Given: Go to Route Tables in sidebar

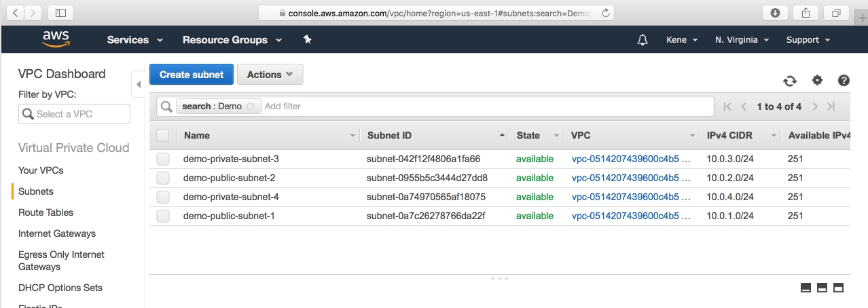Looking at the screenshot, I should (46, 212).
